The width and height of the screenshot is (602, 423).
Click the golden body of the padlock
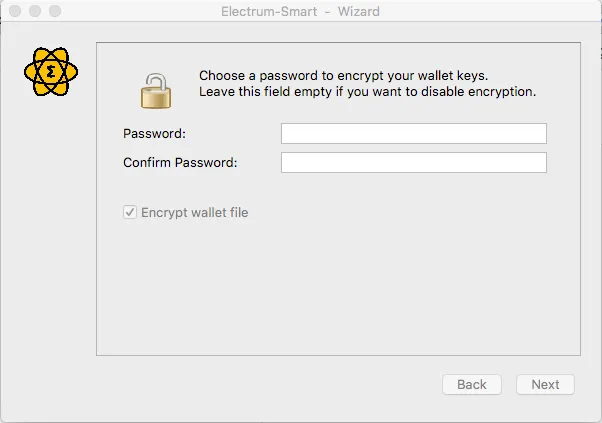pos(156,98)
